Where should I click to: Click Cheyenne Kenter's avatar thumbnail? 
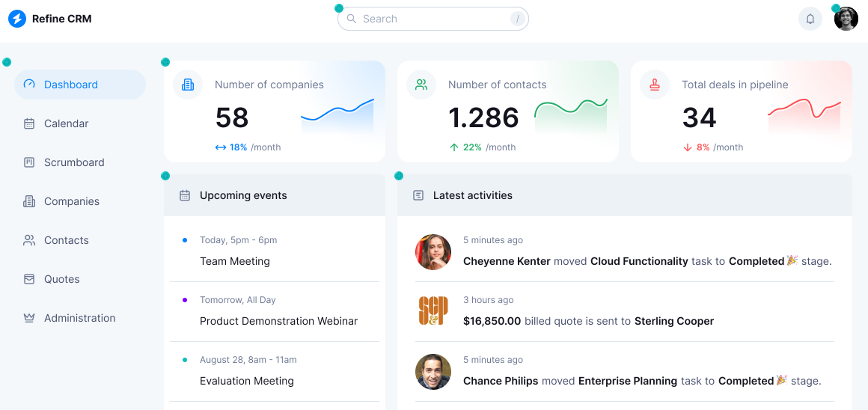[x=433, y=251]
